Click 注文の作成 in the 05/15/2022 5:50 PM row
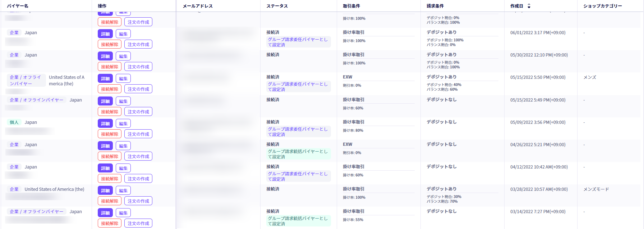644x229 pixels. tap(138, 89)
